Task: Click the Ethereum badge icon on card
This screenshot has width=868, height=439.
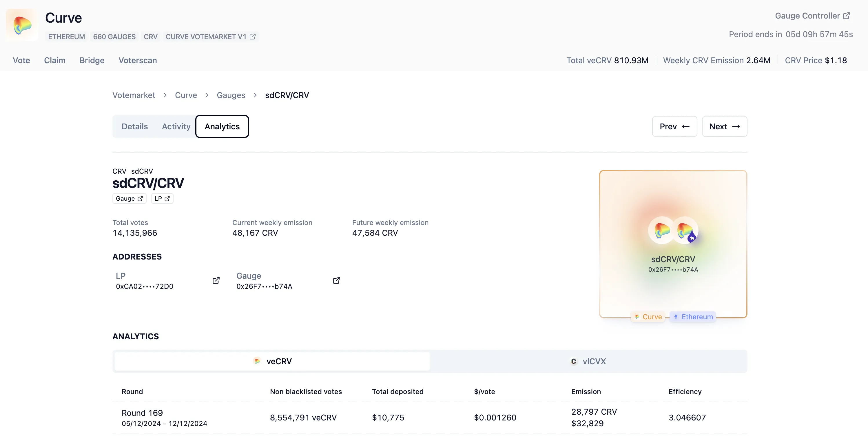Action: (676, 317)
